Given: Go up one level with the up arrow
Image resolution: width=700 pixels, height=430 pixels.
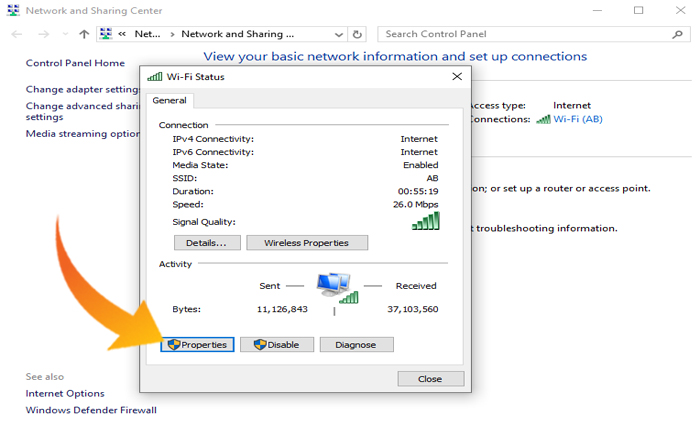Looking at the screenshot, I should click(84, 34).
